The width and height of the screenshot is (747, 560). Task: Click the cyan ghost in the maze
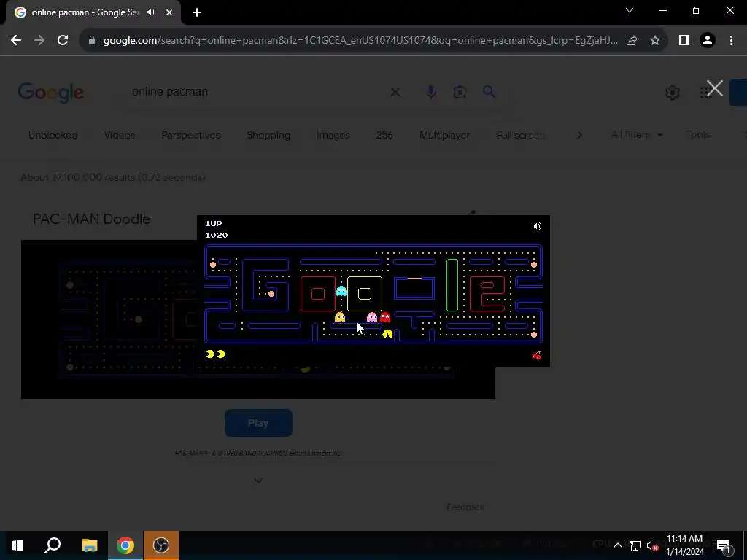(341, 291)
